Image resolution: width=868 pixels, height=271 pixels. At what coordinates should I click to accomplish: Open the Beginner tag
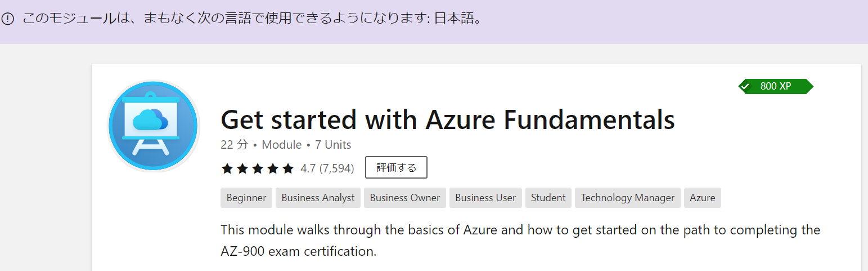point(246,198)
